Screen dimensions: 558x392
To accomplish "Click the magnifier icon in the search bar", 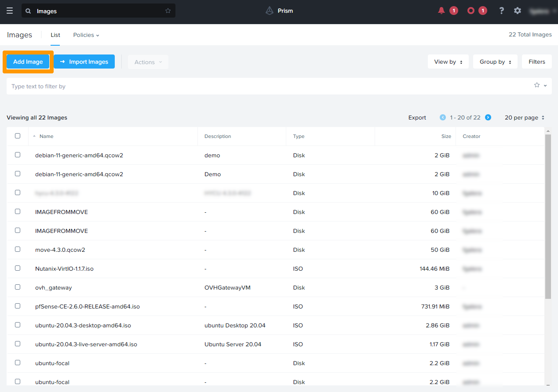I will click(x=28, y=11).
